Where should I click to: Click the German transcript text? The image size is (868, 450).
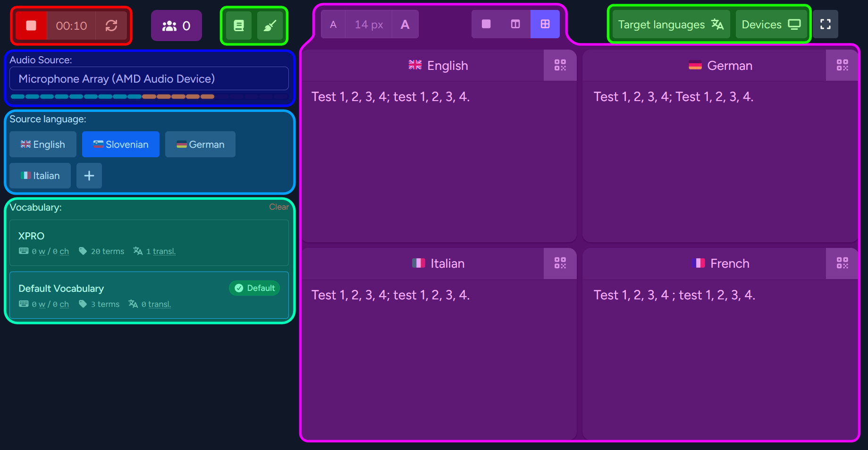click(x=674, y=97)
